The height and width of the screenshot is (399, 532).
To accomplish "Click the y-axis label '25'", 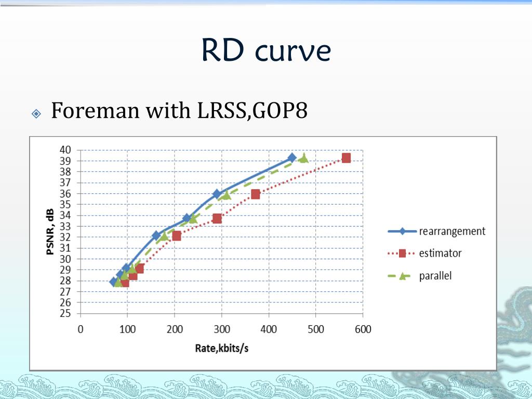I will tap(65, 313).
